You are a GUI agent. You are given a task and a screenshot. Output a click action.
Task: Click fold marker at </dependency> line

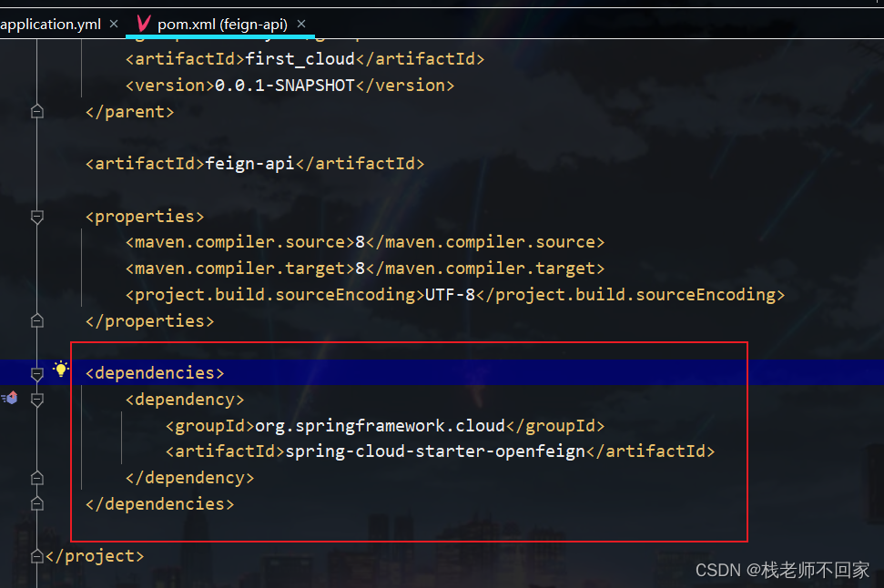pyautogui.click(x=37, y=478)
